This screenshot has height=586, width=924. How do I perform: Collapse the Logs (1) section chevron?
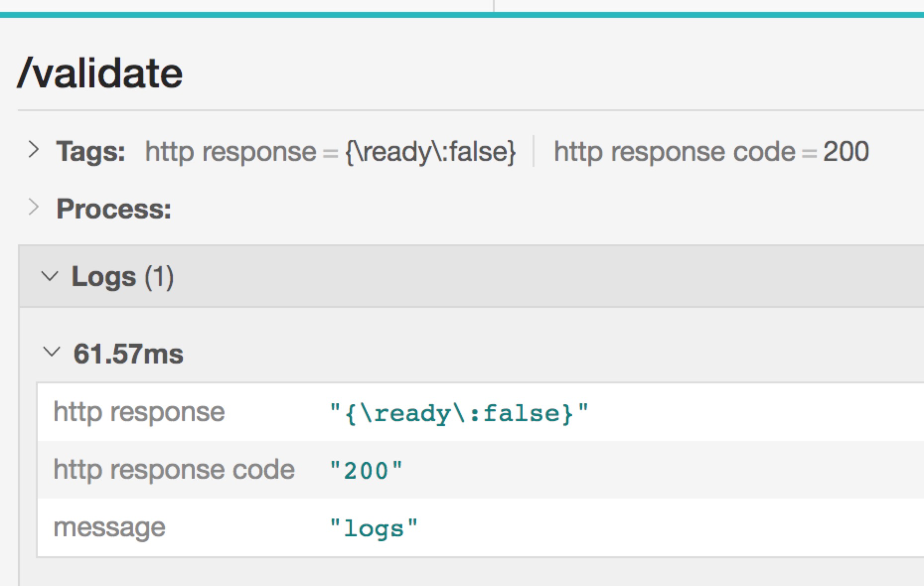point(49,276)
